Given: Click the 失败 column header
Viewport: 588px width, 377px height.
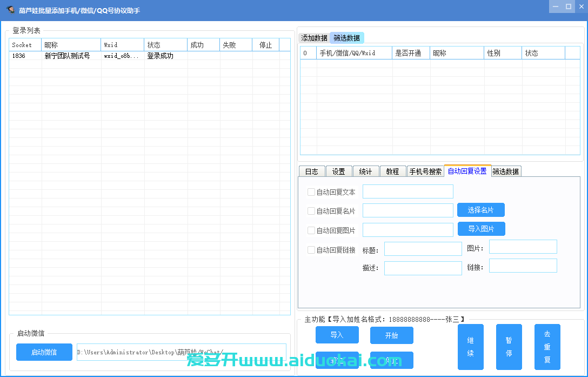Looking at the screenshot, I should click(x=236, y=45).
